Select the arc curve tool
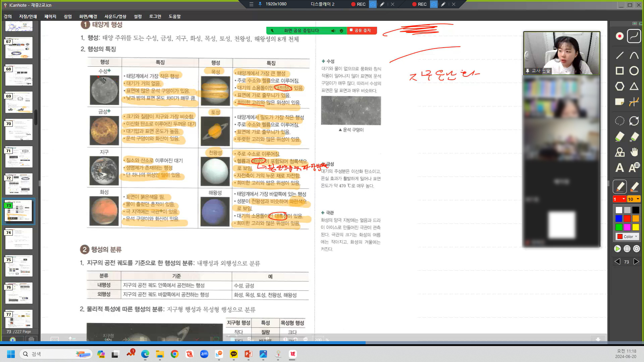 click(x=634, y=55)
